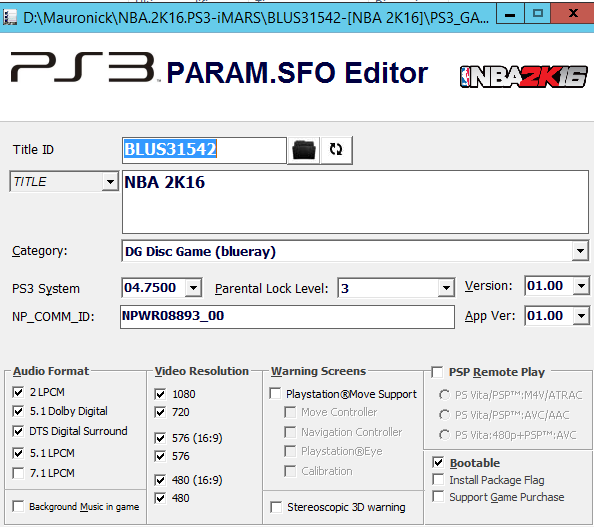The image size is (594, 527).
Task: Open the Category dropdown list
Action: click(x=580, y=251)
